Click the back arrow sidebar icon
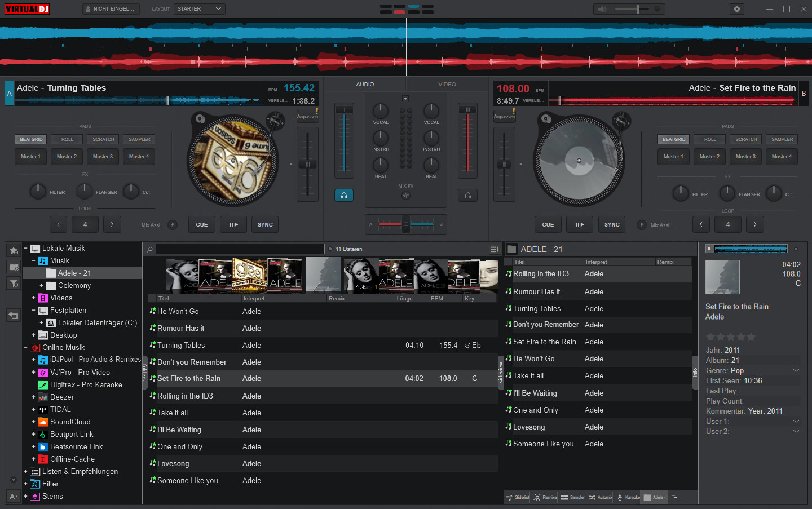This screenshot has width=812, height=509. 14,316
